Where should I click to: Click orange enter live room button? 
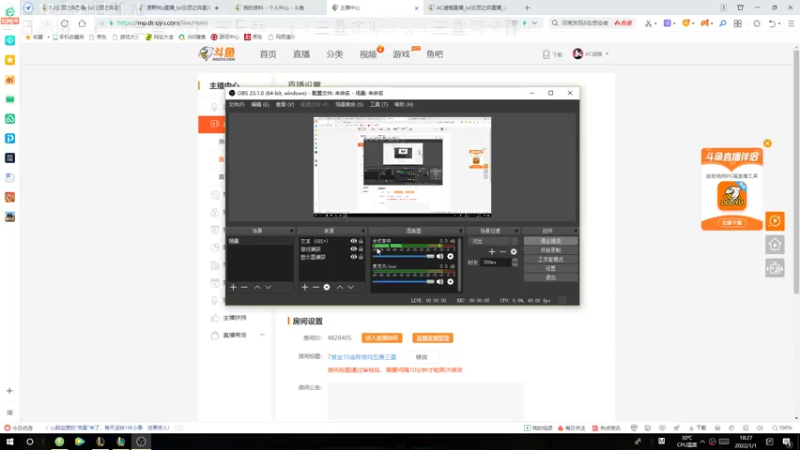click(x=382, y=338)
